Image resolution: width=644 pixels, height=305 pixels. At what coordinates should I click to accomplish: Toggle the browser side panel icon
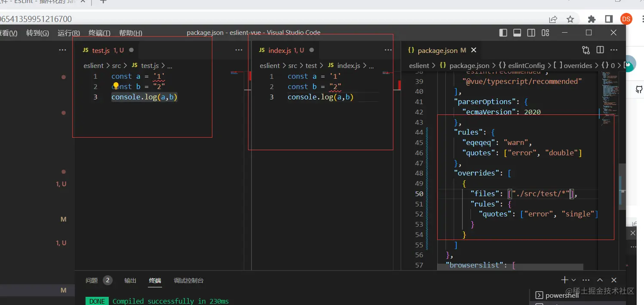[x=609, y=19]
